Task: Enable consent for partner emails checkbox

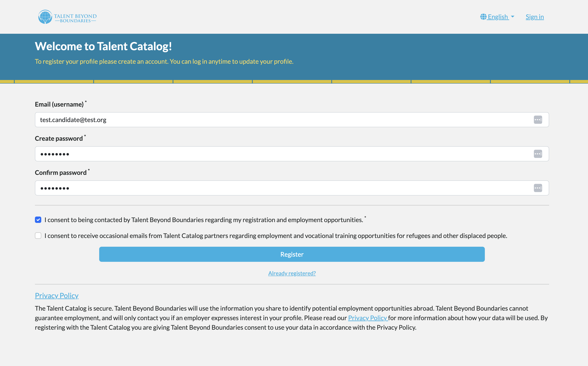Action: click(38, 236)
